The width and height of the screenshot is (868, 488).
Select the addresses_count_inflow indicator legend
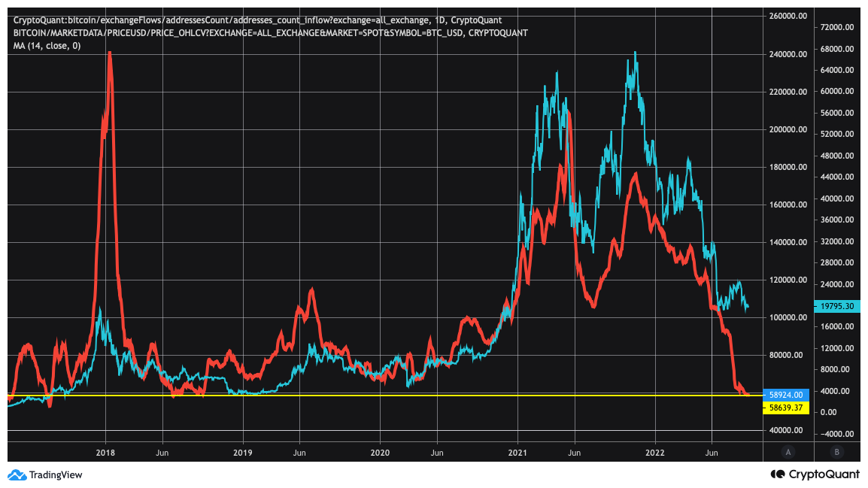click(x=256, y=20)
